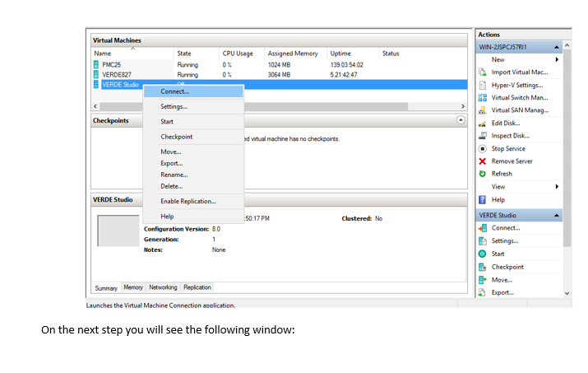
Task: Click Stop Service text in Actions pane
Action: click(508, 149)
